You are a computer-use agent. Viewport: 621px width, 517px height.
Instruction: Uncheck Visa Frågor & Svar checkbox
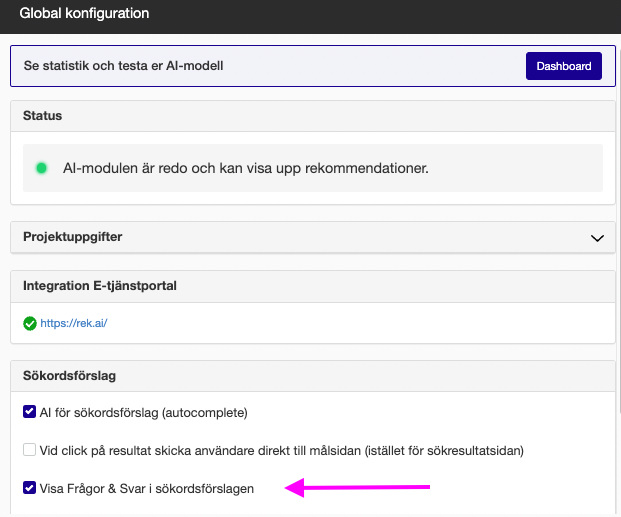pos(29,488)
